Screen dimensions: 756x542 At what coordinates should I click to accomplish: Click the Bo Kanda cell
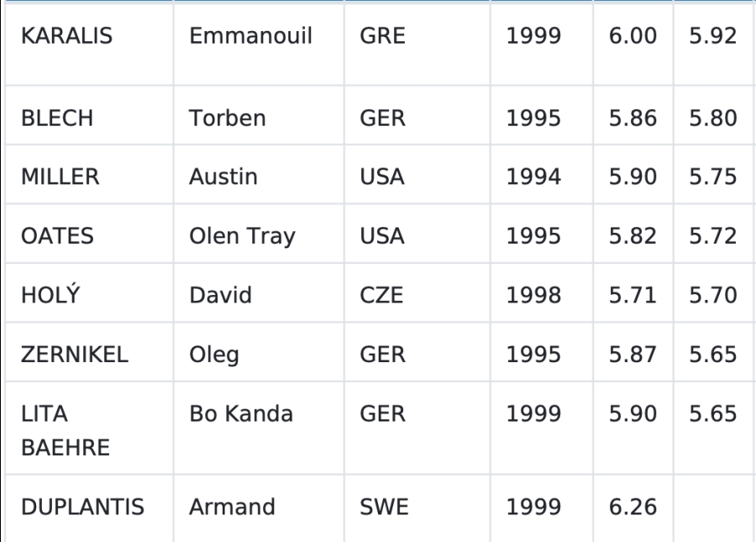coord(241,413)
